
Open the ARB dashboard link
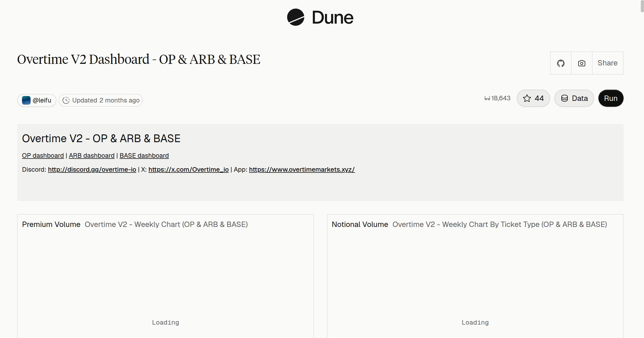click(x=92, y=156)
